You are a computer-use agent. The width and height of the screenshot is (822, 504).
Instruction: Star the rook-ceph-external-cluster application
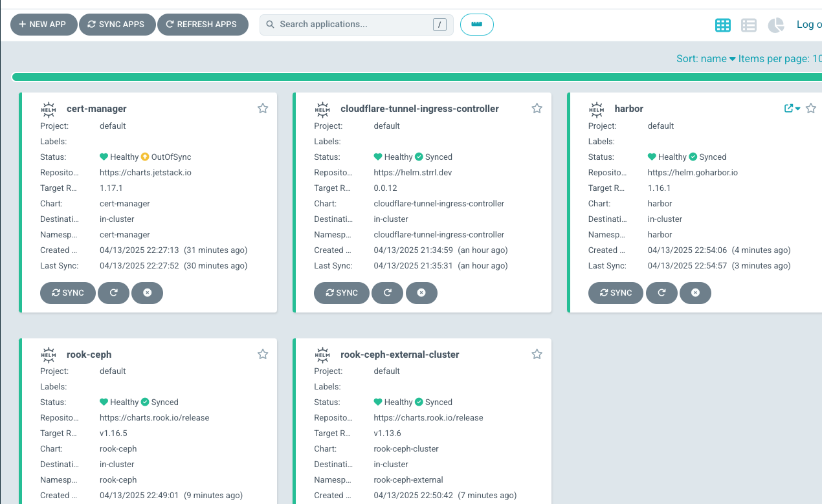point(537,355)
